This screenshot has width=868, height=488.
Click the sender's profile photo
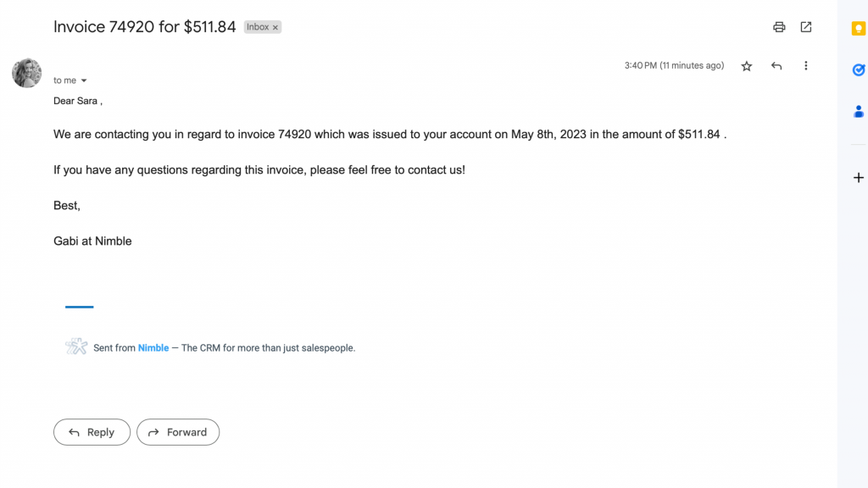point(26,73)
